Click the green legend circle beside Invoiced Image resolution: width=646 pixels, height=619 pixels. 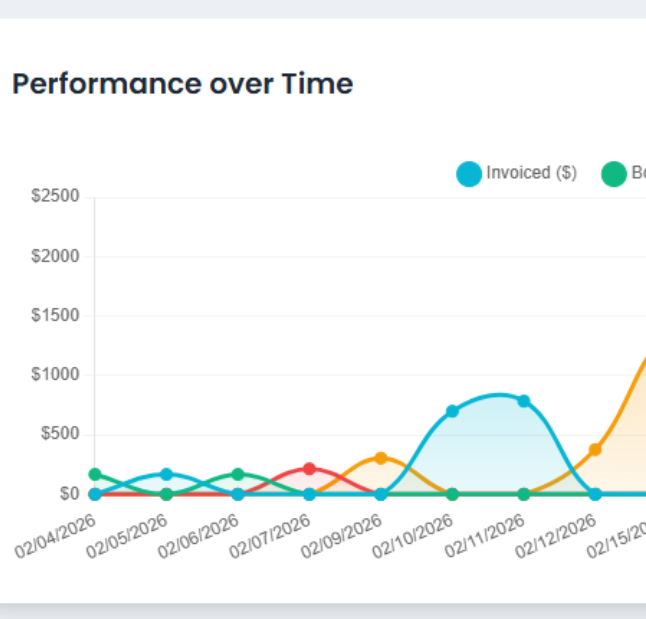613,174
